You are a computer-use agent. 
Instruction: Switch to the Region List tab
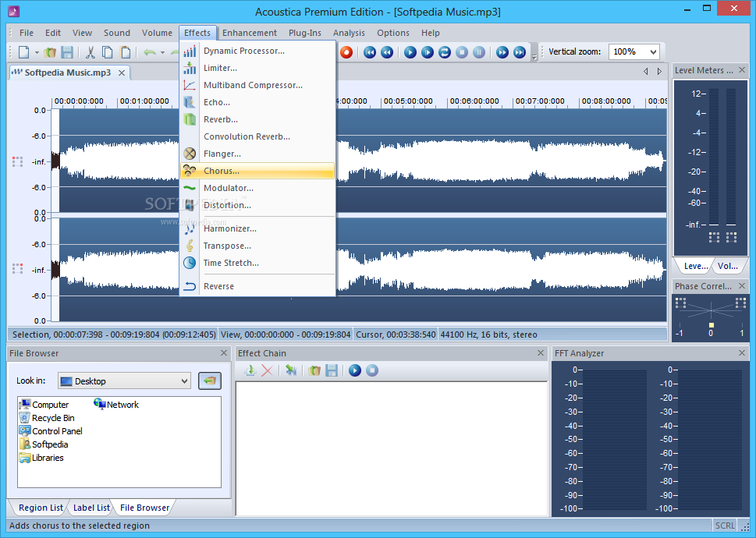point(41,508)
